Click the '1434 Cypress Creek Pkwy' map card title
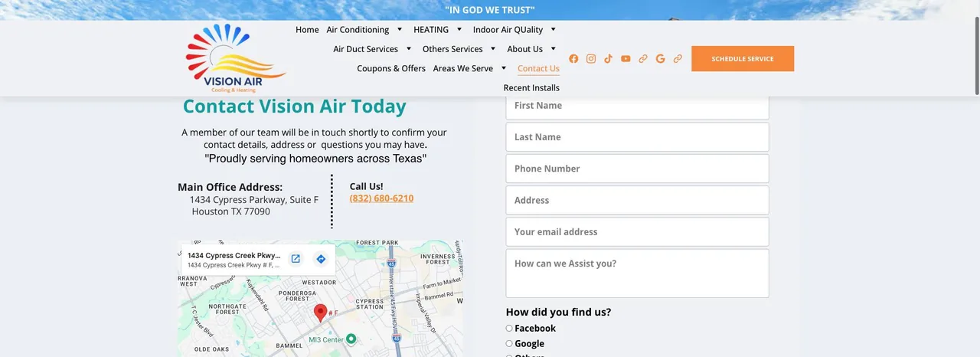 coord(234,255)
